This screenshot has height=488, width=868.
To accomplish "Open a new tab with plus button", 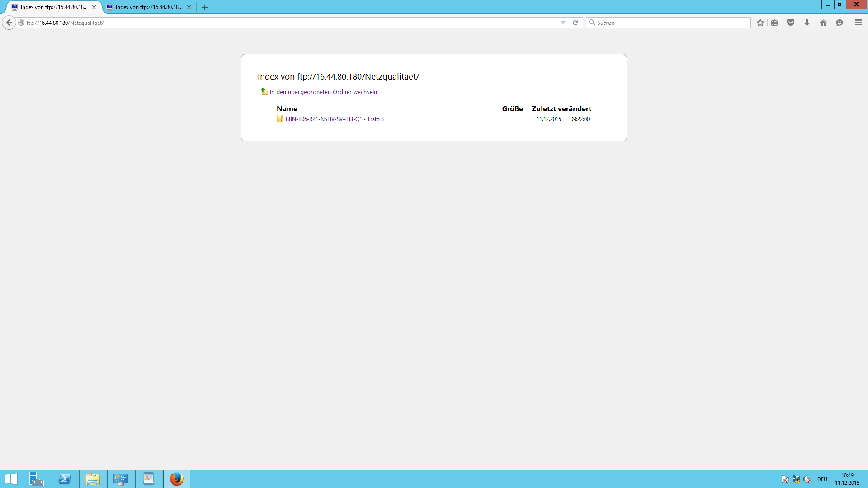I will tap(205, 7).
